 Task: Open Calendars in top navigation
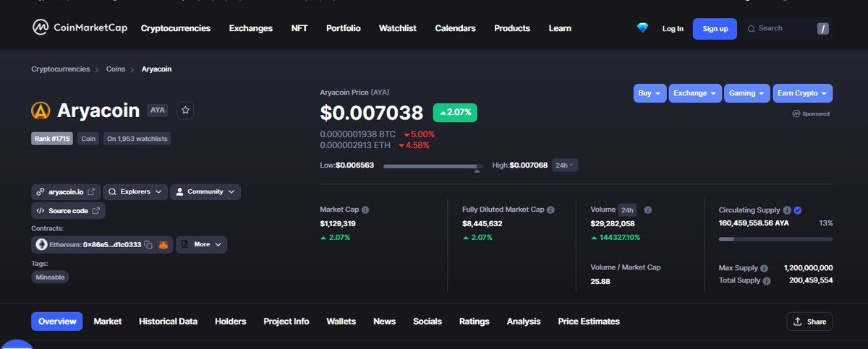[x=456, y=28]
